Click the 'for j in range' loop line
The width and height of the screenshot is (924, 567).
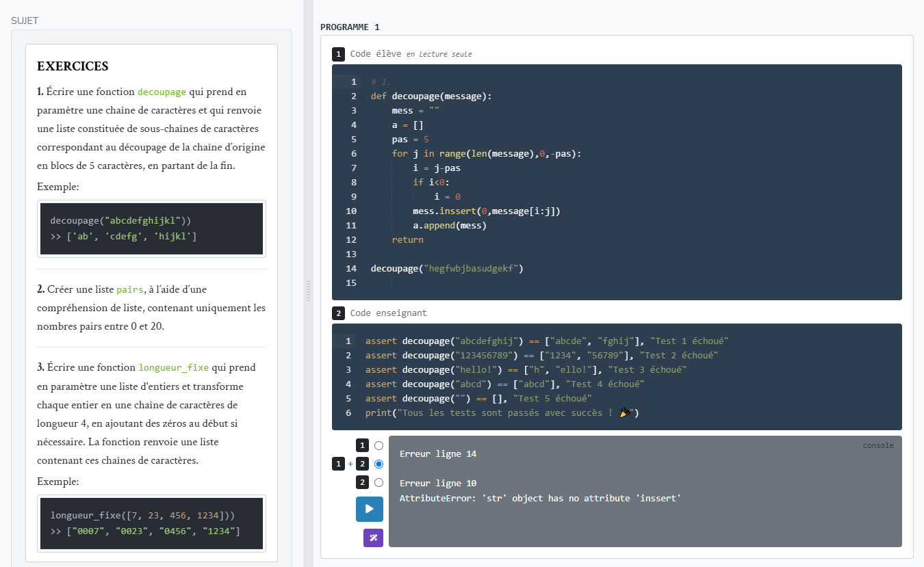coord(486,154)
